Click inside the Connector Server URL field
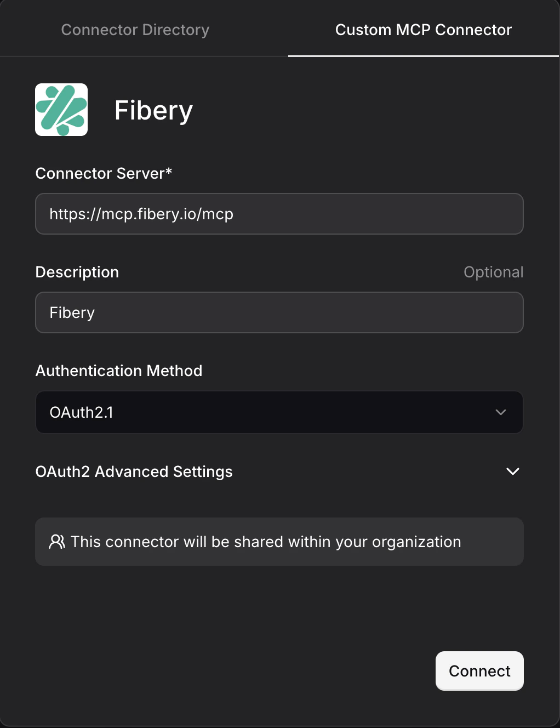This screenshot has width=560, height=728. coord(279,214)
